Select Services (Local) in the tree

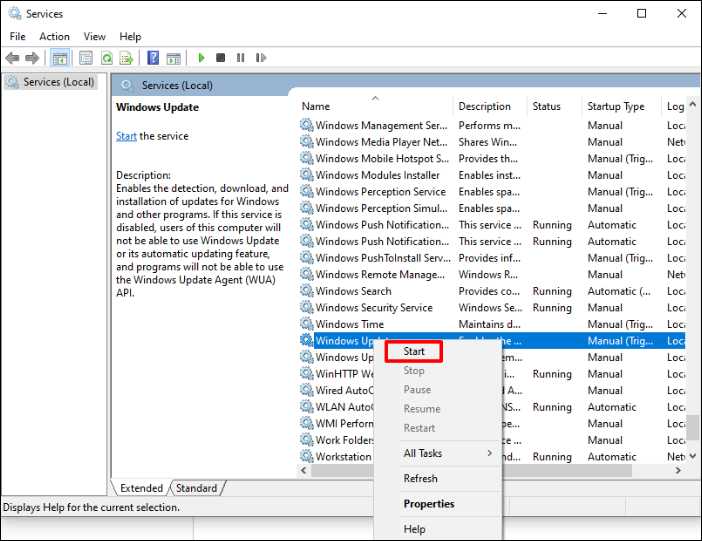click(58, 82)
